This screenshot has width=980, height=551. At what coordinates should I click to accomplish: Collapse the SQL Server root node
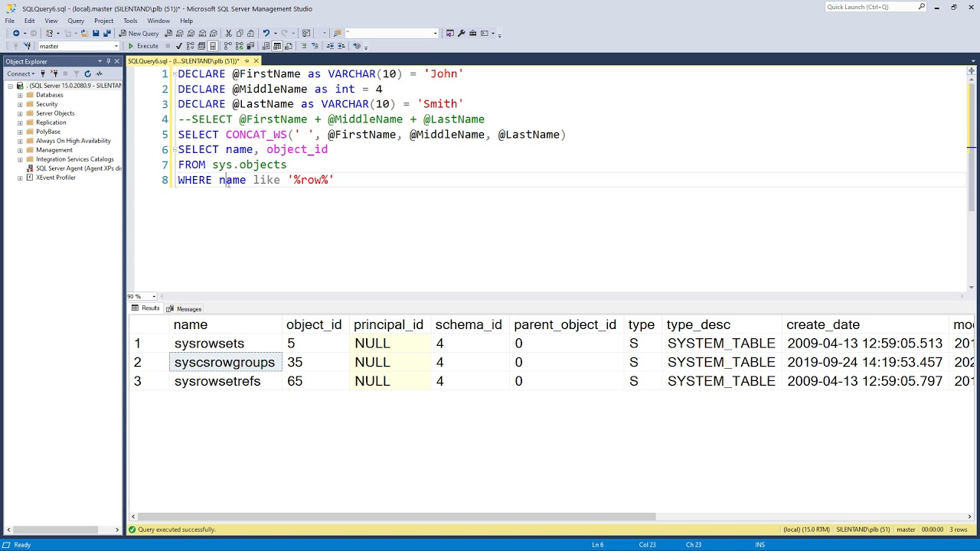pyautogui.click(x=11, y=86)
